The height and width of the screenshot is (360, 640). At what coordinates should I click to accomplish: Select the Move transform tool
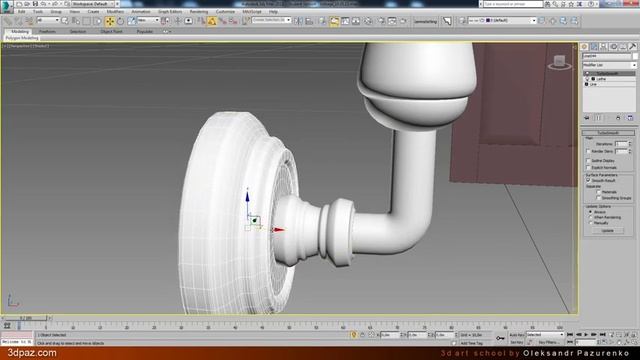click(110, 21)
